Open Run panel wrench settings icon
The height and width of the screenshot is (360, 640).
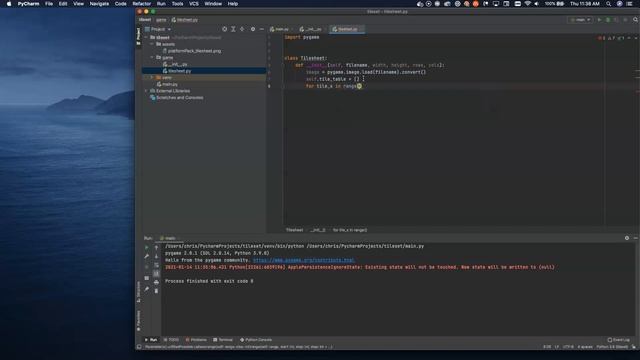(147, 256)
